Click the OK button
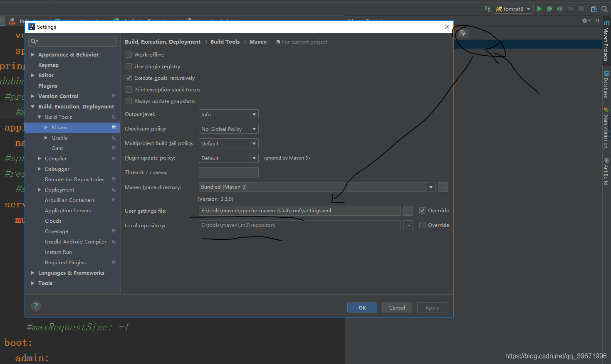This screenshot has height=364, width=611. point(362,307)
